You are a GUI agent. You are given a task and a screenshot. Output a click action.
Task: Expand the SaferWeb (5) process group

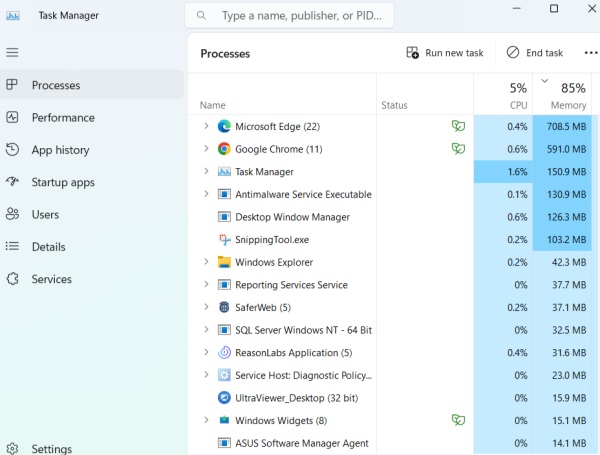206,307
